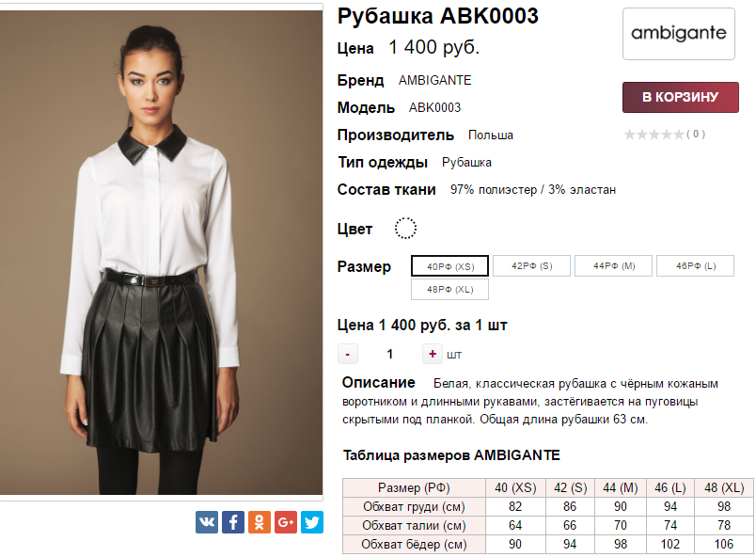Choose size 44РФ (M)

(x=614, y=265)
